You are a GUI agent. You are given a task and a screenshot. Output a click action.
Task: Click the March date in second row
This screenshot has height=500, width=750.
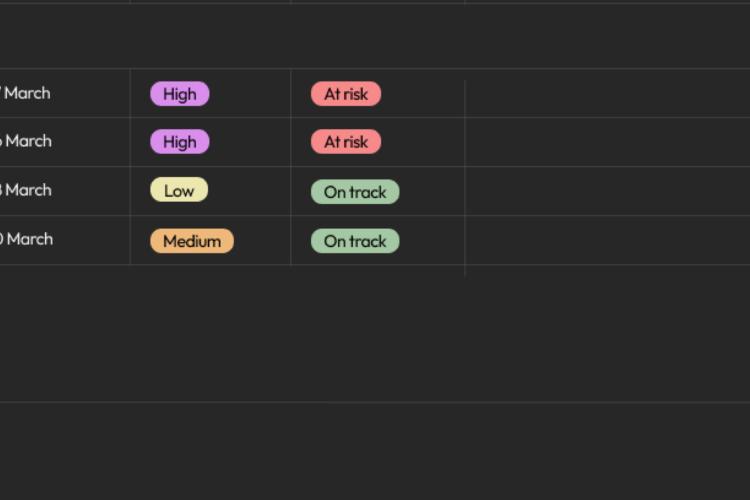27,141
